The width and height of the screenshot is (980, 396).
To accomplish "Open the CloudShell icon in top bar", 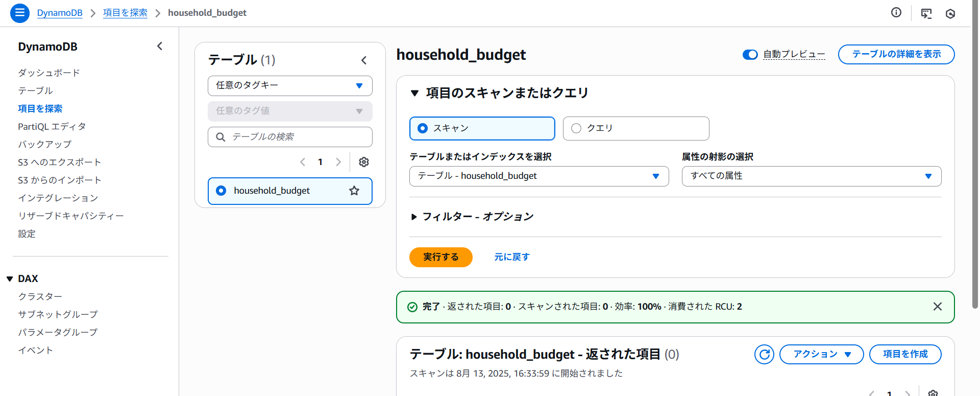I will [x=926, y=13].
